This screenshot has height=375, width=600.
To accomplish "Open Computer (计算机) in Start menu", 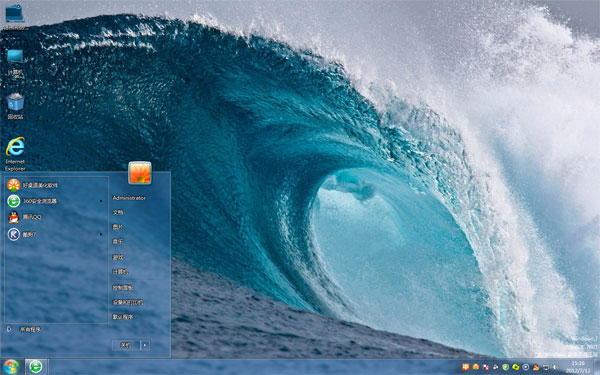I will tap(120, 272).
